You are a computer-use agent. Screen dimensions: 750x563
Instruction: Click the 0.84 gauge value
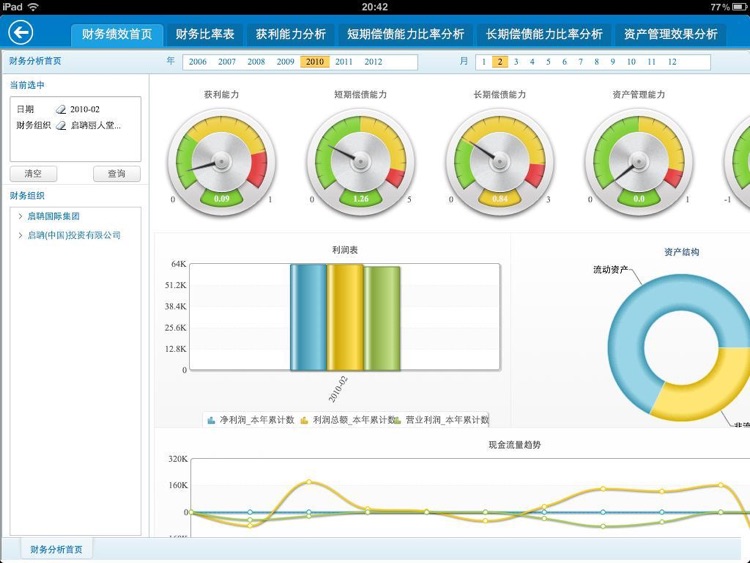tap(500, 199)
